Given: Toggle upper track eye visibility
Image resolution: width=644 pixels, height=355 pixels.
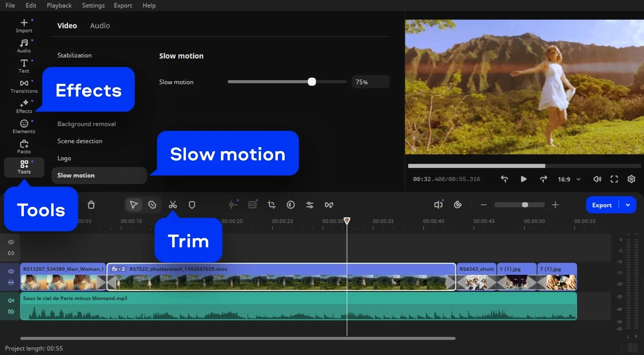Looking at the screenshot, I should click(x=11, y=242).
